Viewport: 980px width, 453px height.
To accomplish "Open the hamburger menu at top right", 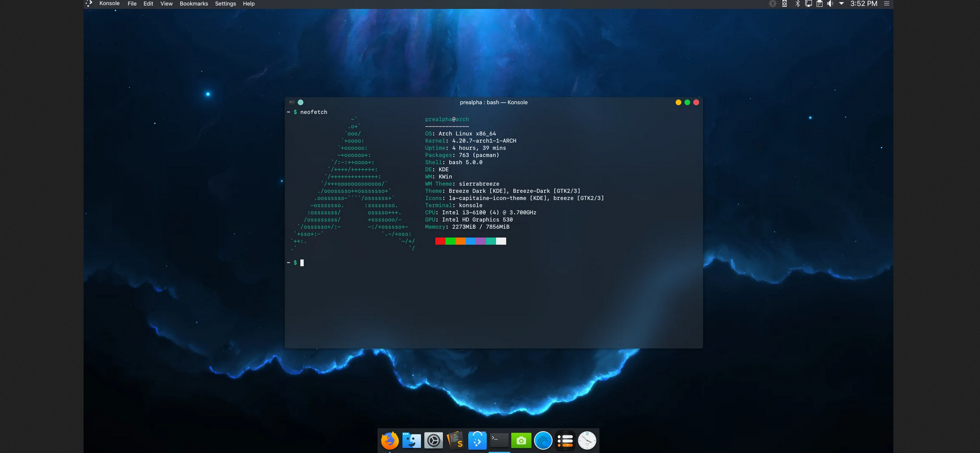I will coord(886,4).
